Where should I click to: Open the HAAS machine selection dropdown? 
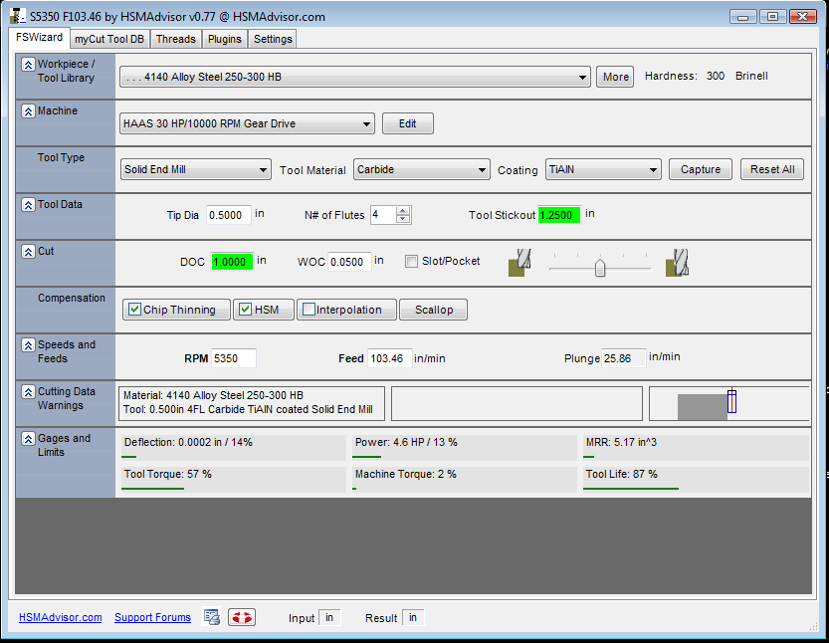point(247,123)
